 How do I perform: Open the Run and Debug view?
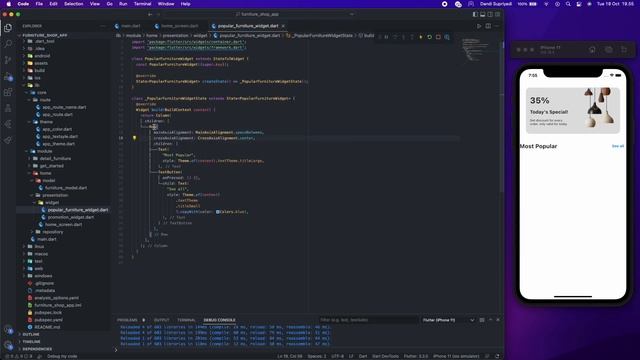pos(8,76)
